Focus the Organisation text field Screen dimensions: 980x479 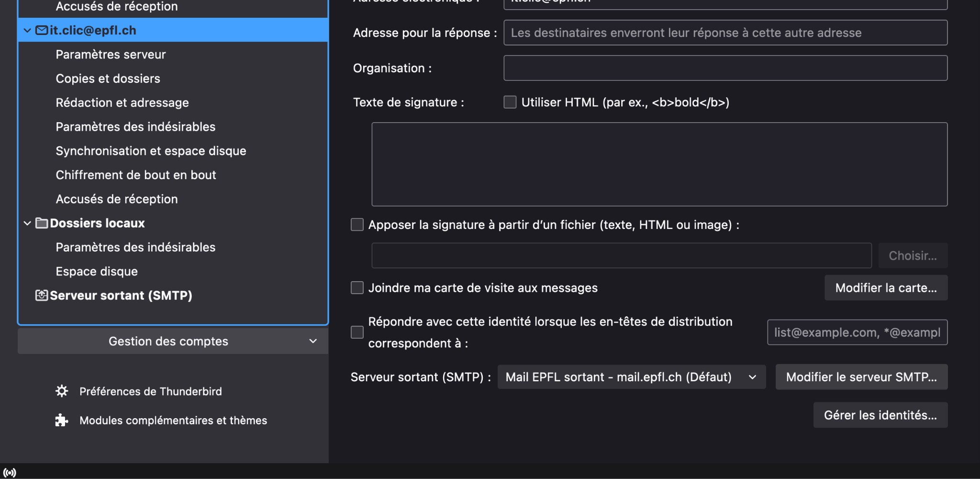point(725,68)
